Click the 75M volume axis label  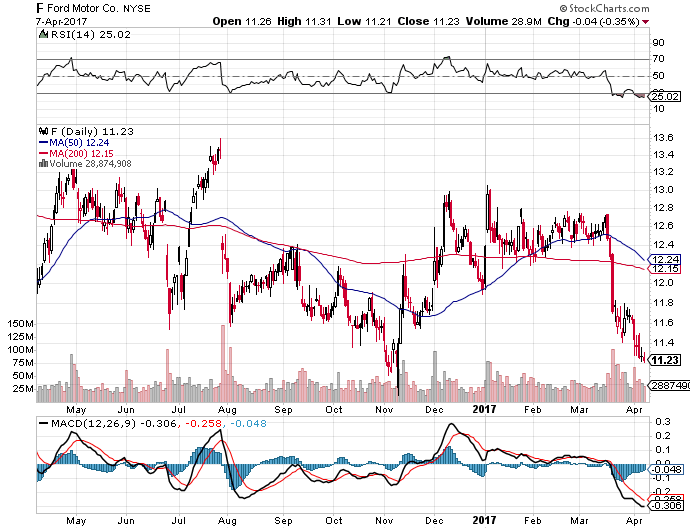tap(23, 363)
